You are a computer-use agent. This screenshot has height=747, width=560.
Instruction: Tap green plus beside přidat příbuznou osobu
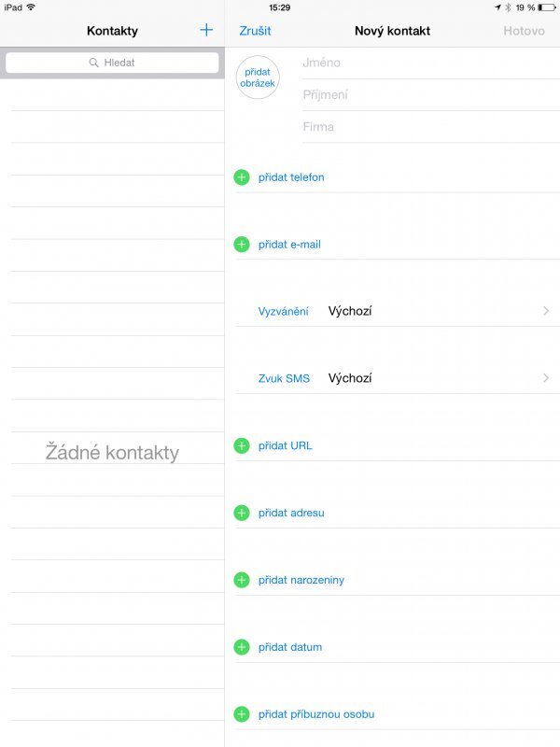pos(242,714)
